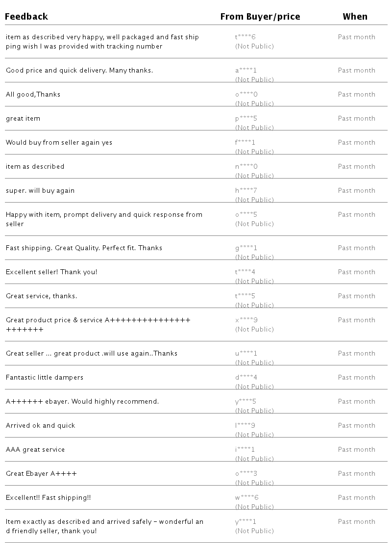Image resolution: width=392 pixels, height=543 pixels.
Task: Click buyer i****1 username
Action: [245, 450]
